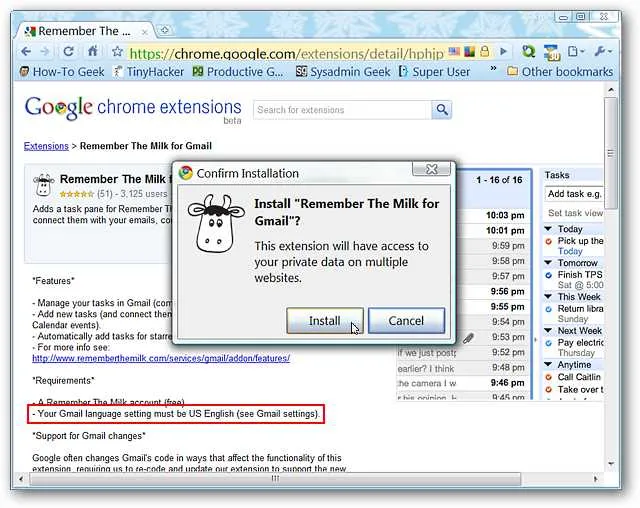This screenshot has width=640, height=508.
Task: Click the star rating for the extension
Action: coord(77,194)
